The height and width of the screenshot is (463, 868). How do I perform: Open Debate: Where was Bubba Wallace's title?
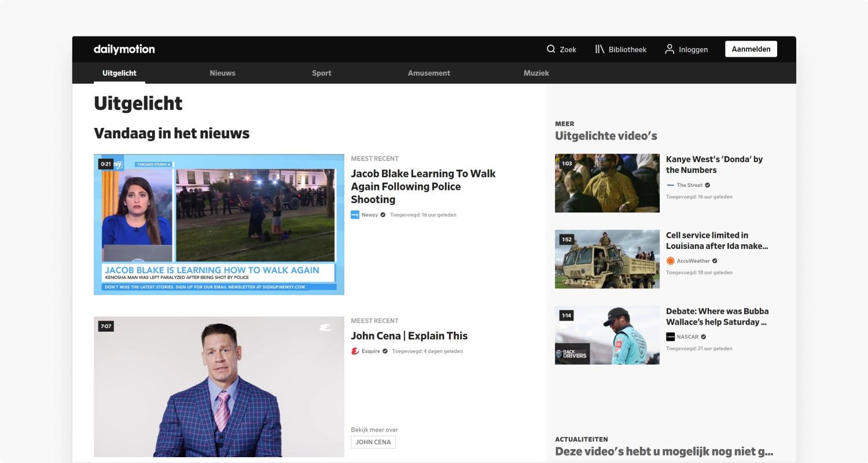718,316
